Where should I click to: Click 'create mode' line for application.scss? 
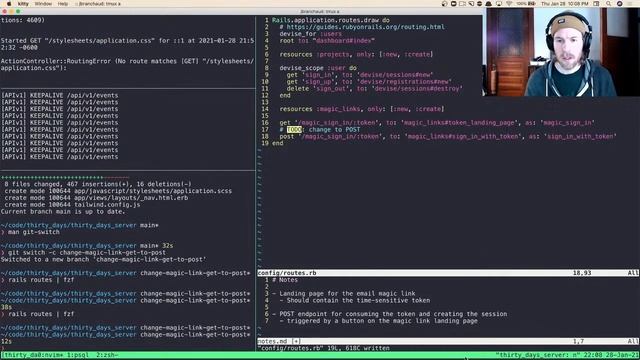(x=118, y=191)
